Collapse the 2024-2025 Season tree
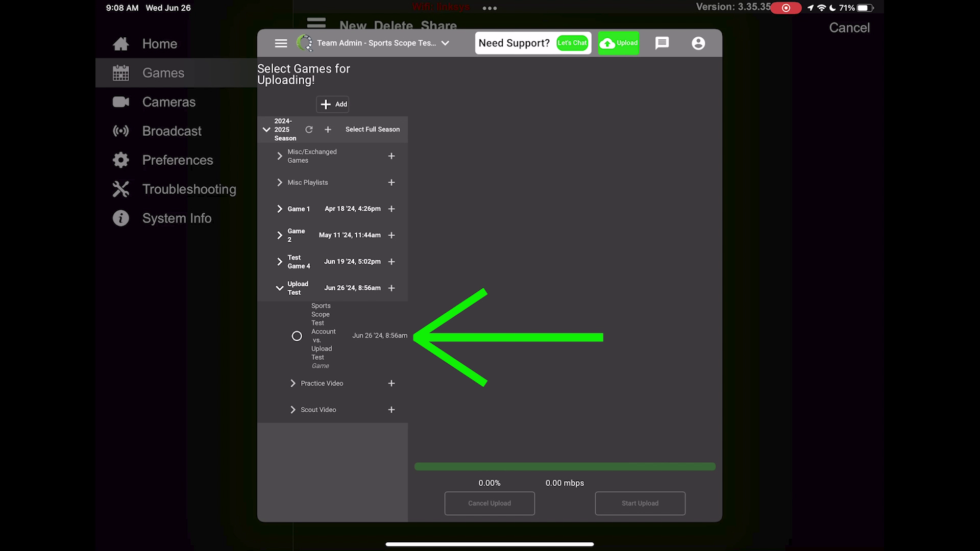 tap(266, 130)
